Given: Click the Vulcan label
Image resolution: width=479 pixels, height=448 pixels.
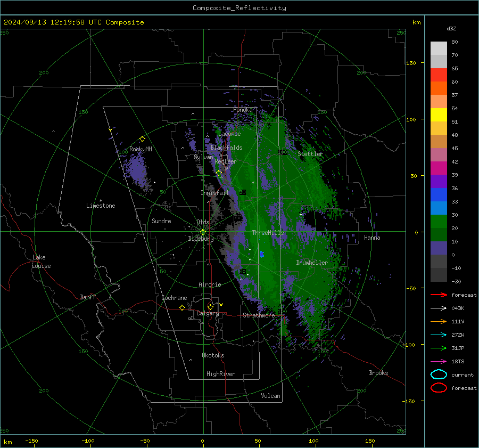Looking at the screenshot, I should 270,396.
